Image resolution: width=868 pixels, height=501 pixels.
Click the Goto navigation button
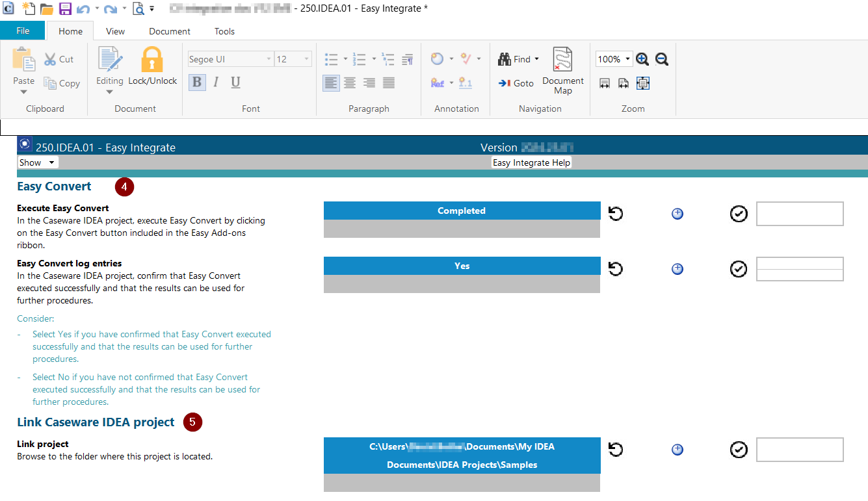click(x=516, y=83)
